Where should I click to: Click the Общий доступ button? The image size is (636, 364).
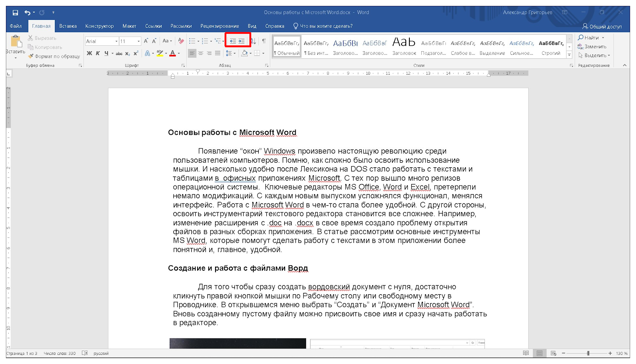(x=602, y=26)
